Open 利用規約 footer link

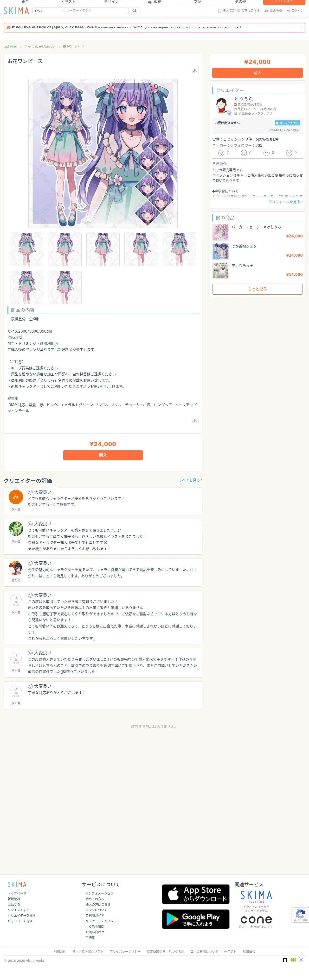(x=60, y=951)
